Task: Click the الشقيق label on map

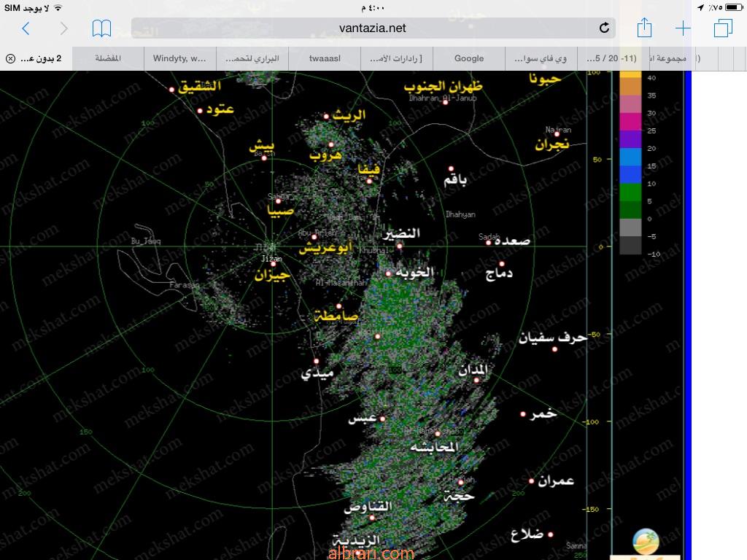Action: tap(200, 86)
